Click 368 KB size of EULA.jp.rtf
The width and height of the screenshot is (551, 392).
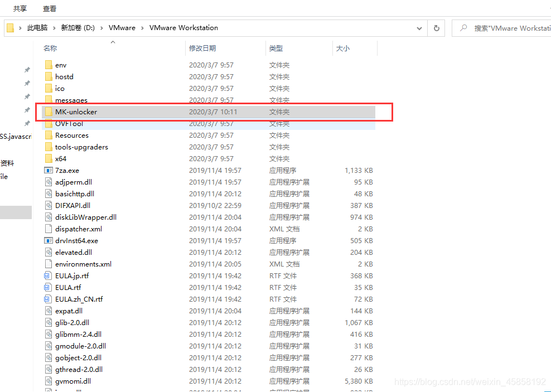[x=361, y=275]
